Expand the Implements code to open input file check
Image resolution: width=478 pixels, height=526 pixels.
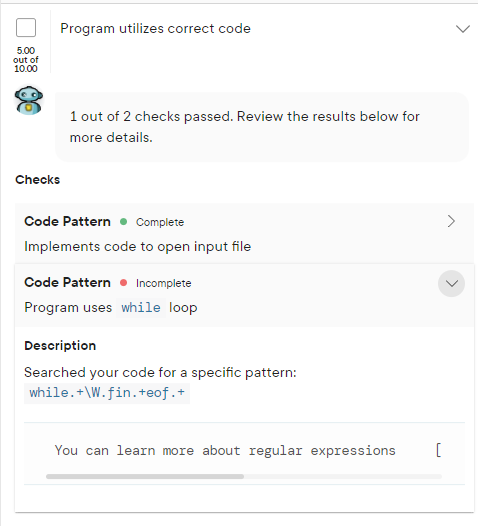coord(451,221)
